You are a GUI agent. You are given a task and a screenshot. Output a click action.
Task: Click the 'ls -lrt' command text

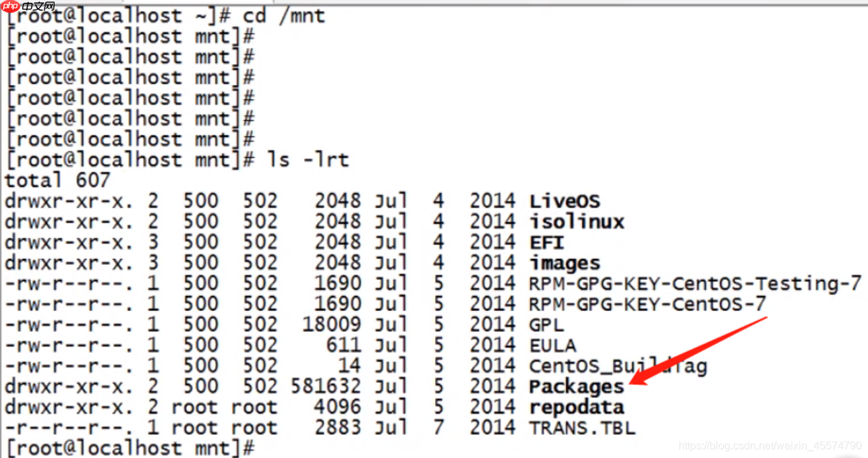click(309, 160)
